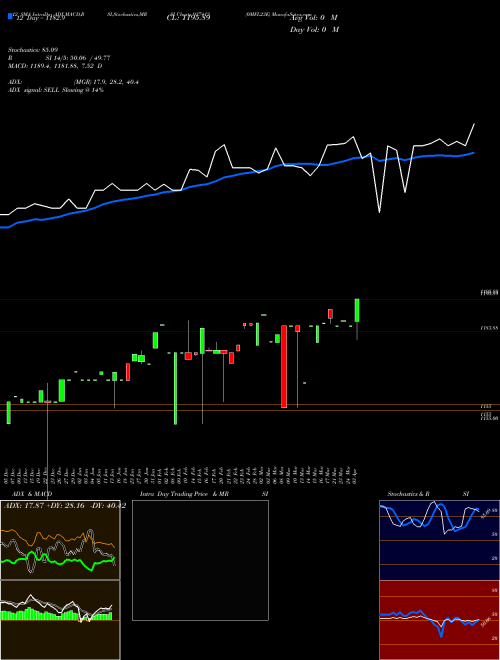This screenshot has width=500, height=660.
Task: Click the 'ADX: (MGR) 17.9, 28.2, 40.4' line
Action: tap(73, 82)
